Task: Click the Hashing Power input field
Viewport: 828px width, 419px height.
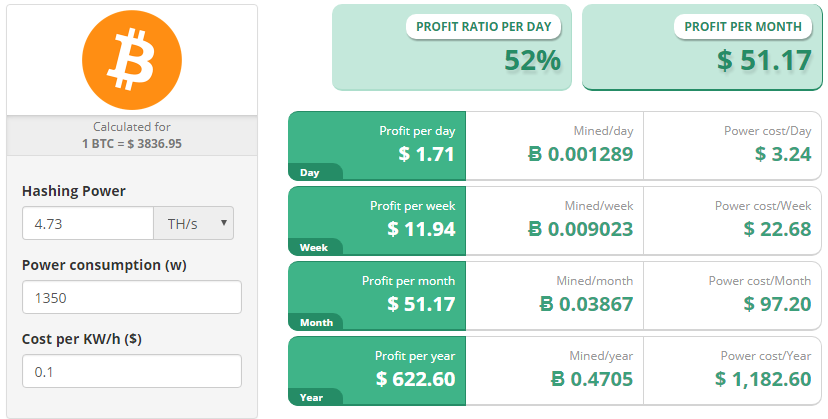Action: (87, 223)
